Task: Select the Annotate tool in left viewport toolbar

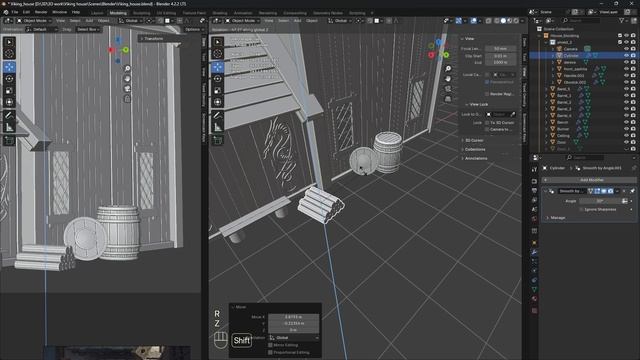Action: [x=9, y=116]
